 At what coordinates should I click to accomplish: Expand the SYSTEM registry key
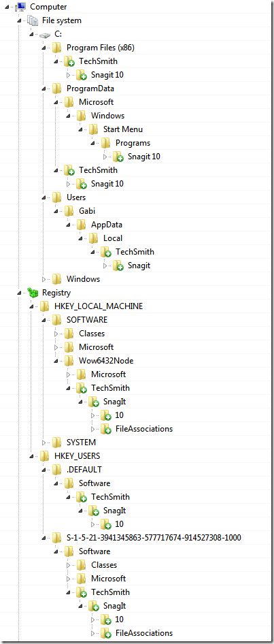click(44, 442)
